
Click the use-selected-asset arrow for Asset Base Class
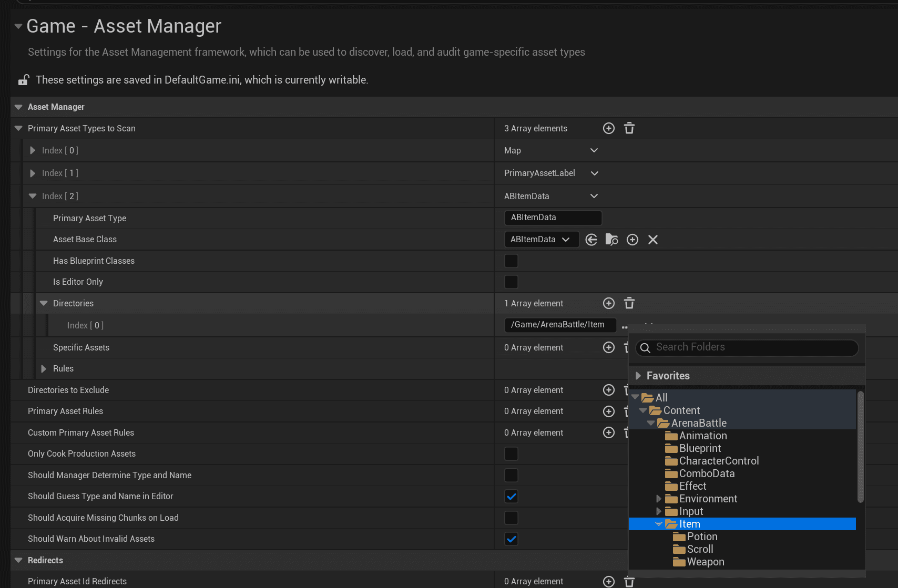[x=591, y=240]
